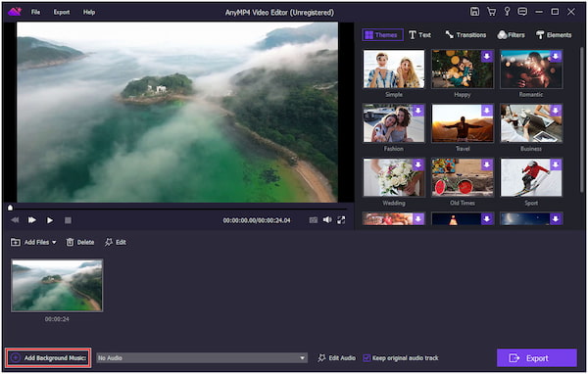The image size is (588, 374).
Task: Open the feedback chat icon
Action: pos(522,12)
